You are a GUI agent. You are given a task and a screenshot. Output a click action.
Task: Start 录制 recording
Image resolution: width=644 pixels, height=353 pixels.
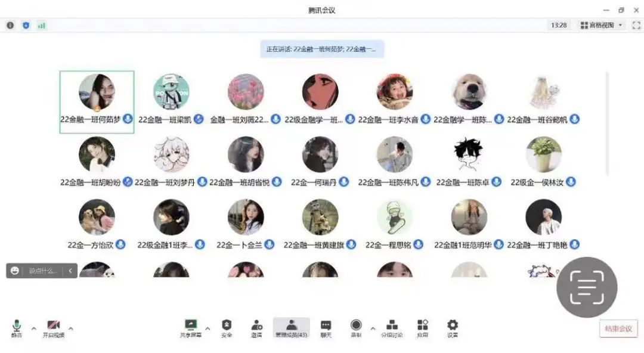click(356, 329)
